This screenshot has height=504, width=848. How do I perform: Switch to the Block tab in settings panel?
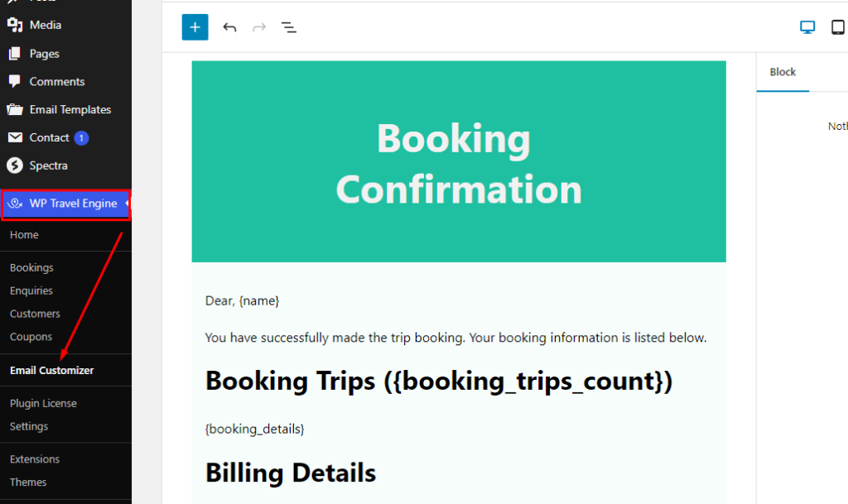(x=782, y=71)
